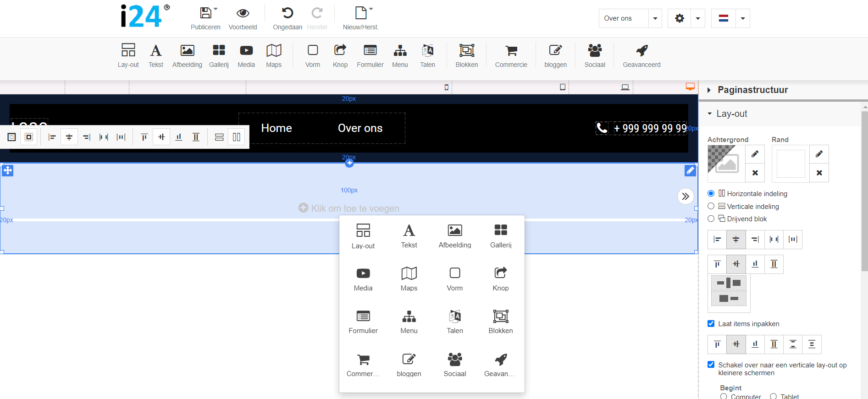868x399 pixels.
Task: Remove Rand with the X button
Action: tap(819, 173)
